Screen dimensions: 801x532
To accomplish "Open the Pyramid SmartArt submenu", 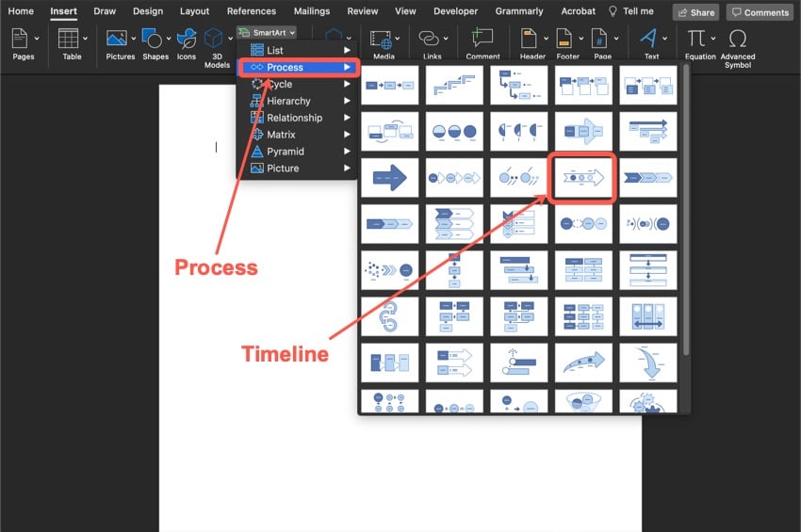I will click(298, 152).
